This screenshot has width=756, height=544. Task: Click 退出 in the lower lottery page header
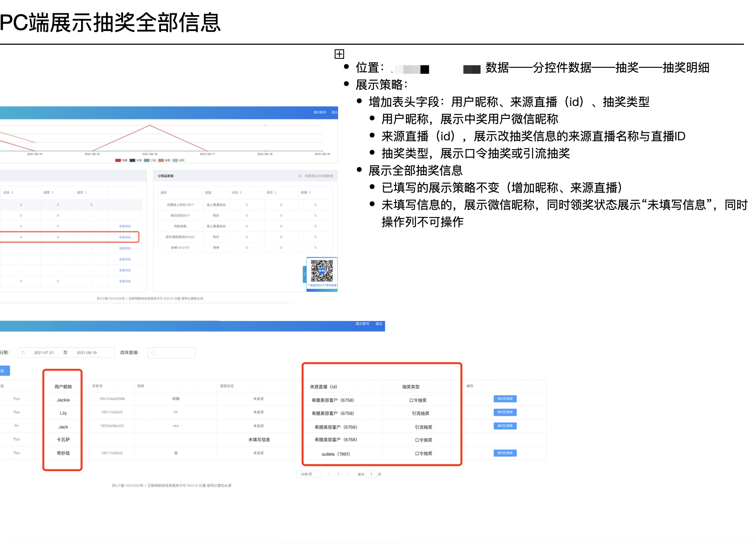(379, 324)
